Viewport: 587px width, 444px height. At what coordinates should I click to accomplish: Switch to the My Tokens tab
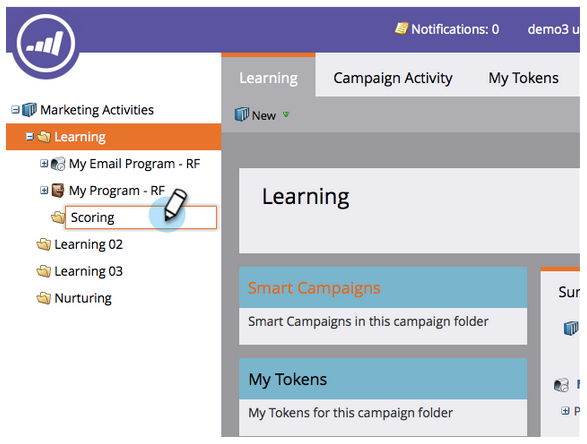[x=523, y=78]
